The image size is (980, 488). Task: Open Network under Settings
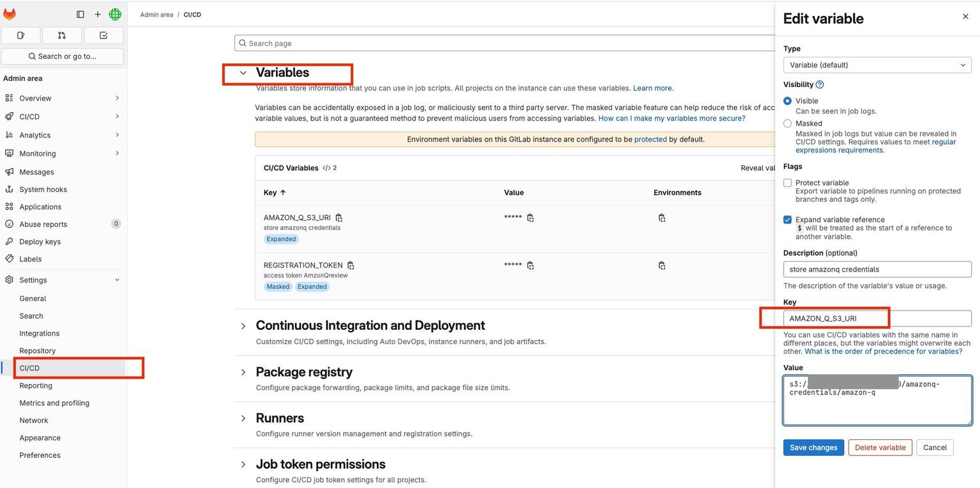34,420
